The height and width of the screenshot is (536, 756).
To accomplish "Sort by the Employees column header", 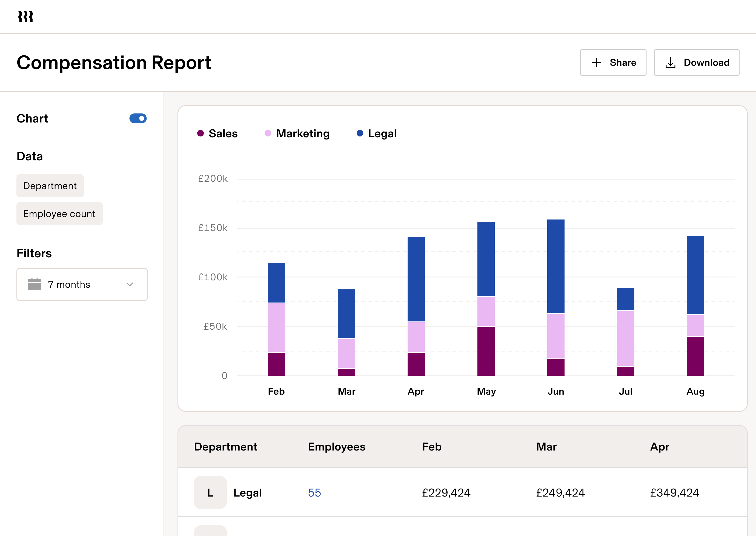I will tap(336, 447).
